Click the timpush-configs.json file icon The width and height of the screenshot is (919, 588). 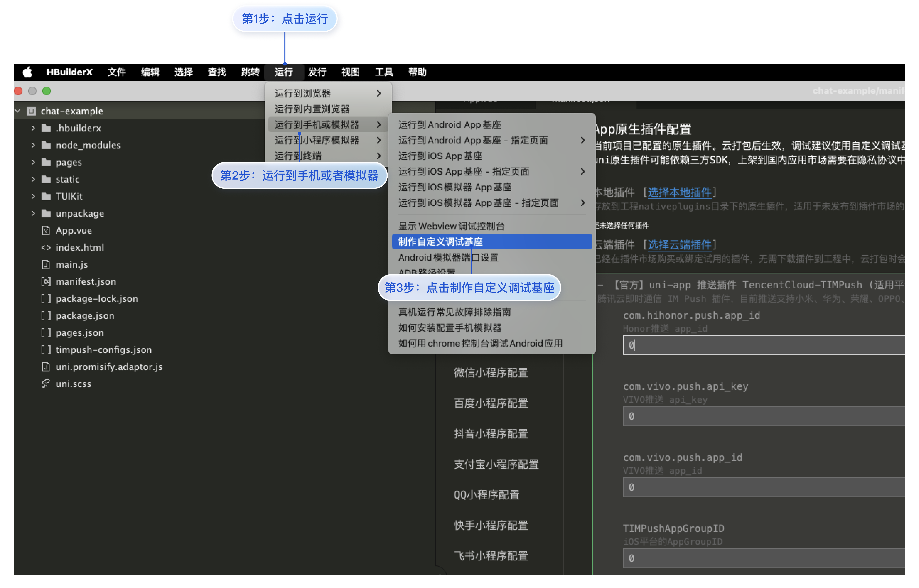click(46, 350)
